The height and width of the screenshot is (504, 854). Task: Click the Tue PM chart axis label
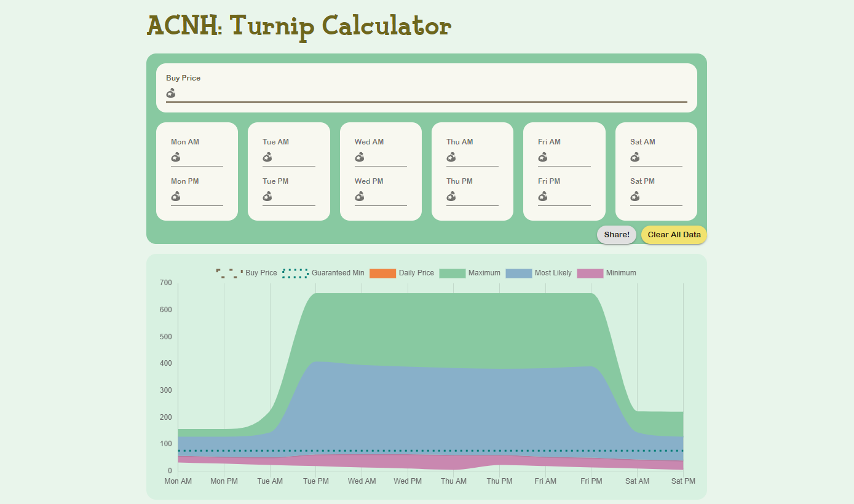(x=316, y=481)
